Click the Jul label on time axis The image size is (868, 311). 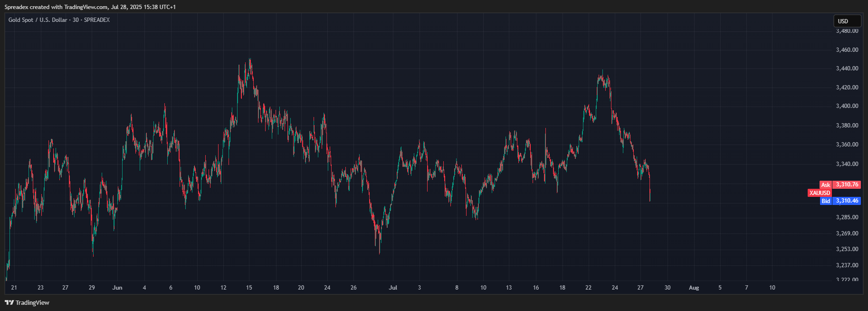point(393,288)
